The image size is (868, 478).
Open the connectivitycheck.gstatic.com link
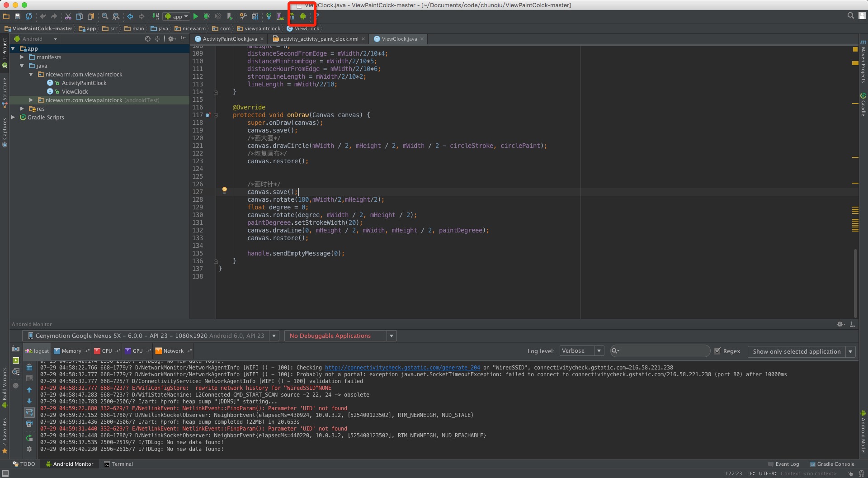pos(402,368)
